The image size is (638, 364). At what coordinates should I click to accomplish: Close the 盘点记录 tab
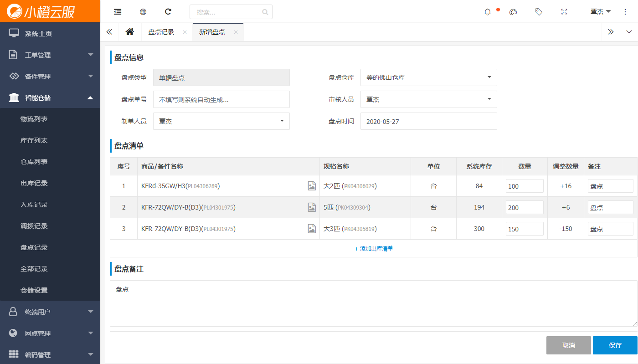click(185, 32)
